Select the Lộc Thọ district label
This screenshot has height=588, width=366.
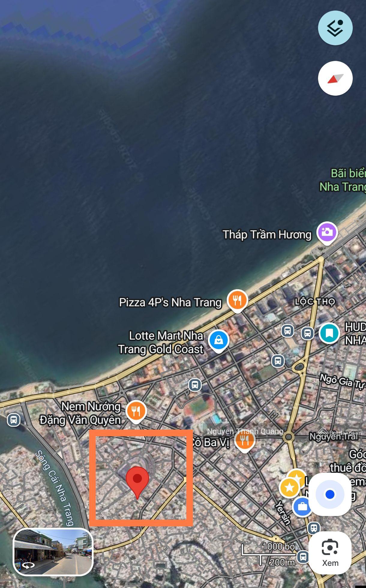314,301
